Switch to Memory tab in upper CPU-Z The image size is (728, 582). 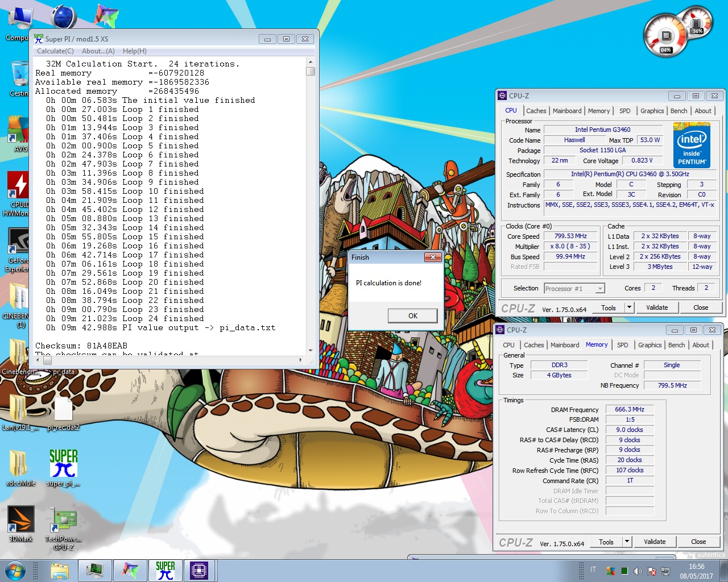pyautogui.click(x=599, y=111)
